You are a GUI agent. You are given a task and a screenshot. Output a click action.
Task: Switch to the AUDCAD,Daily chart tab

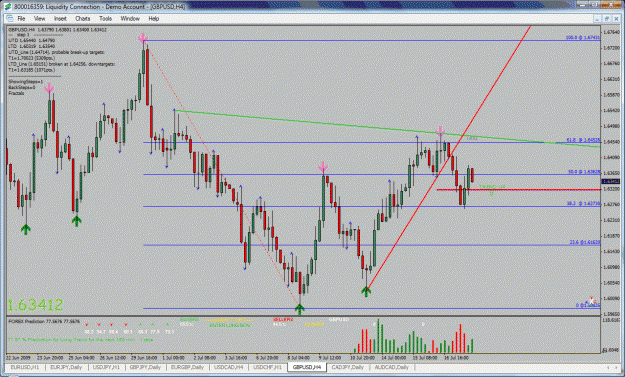point(391,367)
